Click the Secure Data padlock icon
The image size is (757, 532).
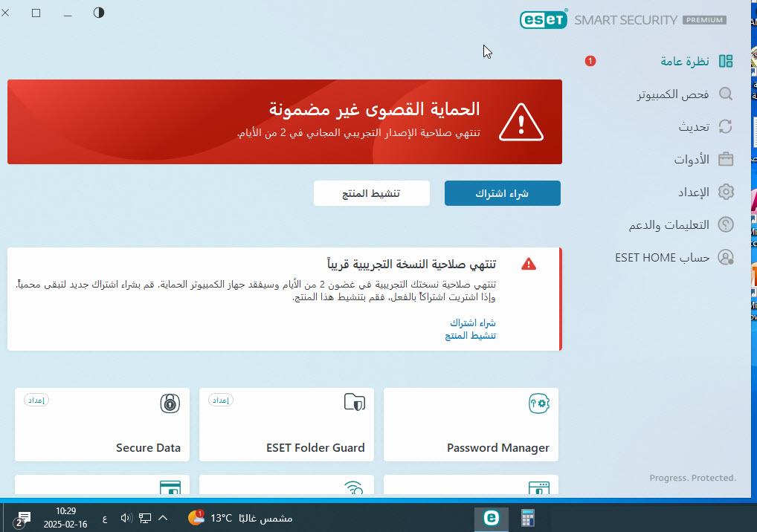tap(170, 403)
